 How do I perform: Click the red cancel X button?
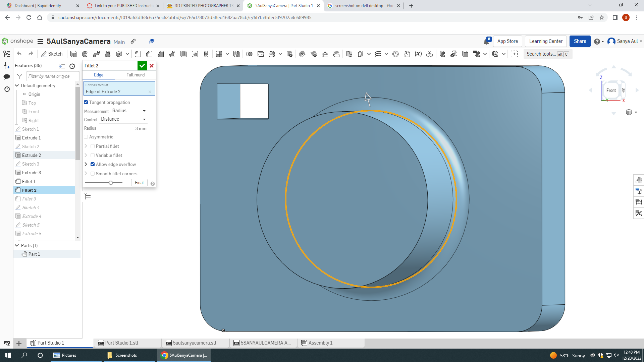(152, 65)
